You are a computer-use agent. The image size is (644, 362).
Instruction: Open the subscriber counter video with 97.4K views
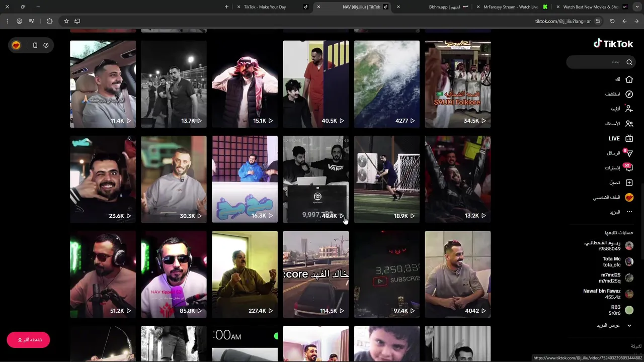pyautogui.click(x=386, y=274)
